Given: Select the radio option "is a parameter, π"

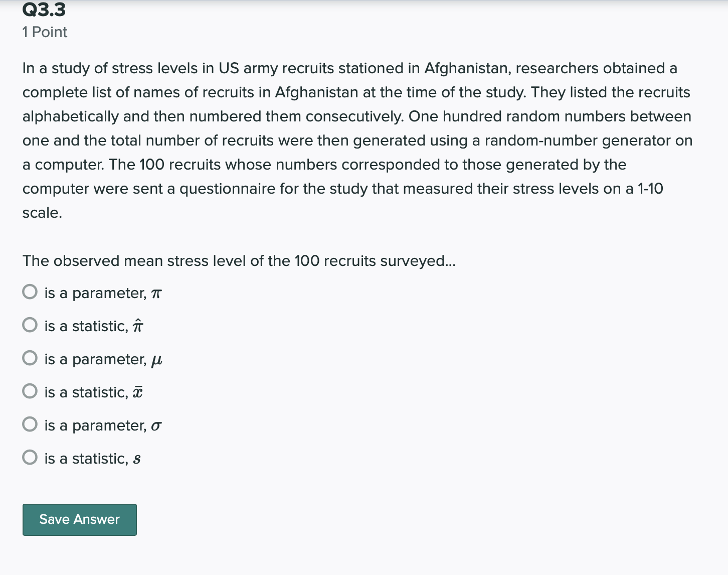Looking at the screenshot, I should [x=30, y=292].
